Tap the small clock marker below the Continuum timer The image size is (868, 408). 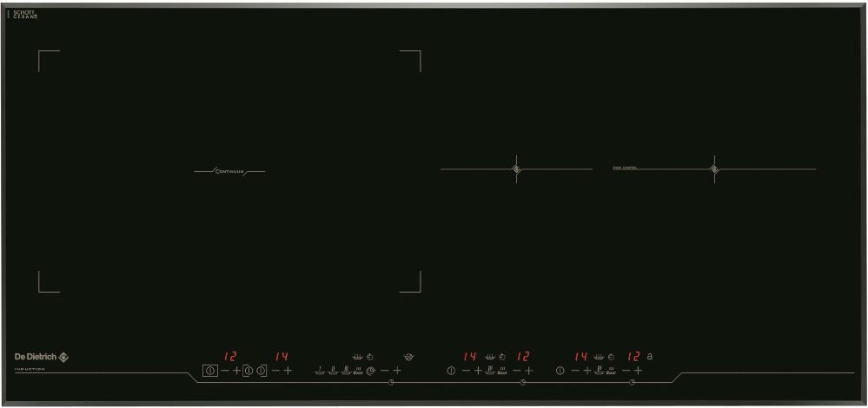pyautogui.click(x=391, y=383)
